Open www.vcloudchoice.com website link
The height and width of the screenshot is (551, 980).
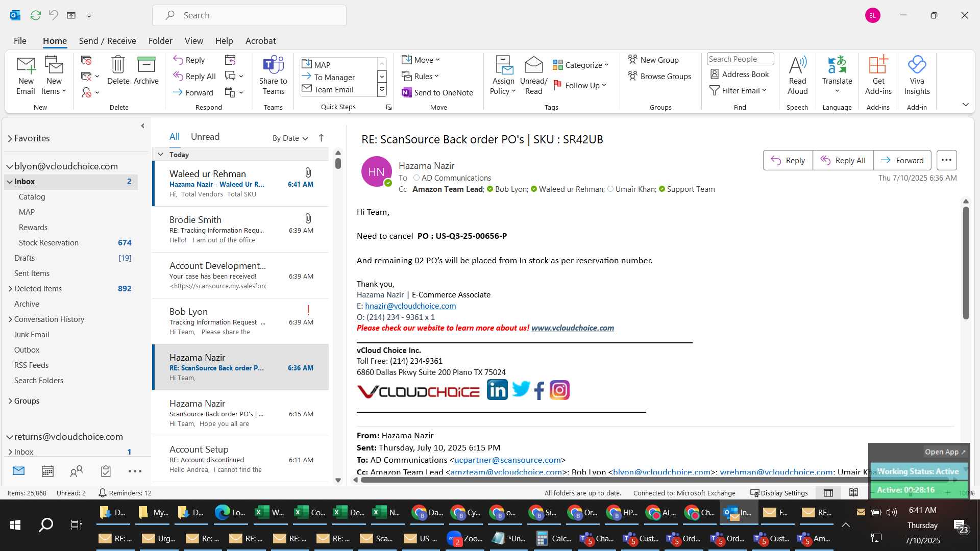(573, 328)
